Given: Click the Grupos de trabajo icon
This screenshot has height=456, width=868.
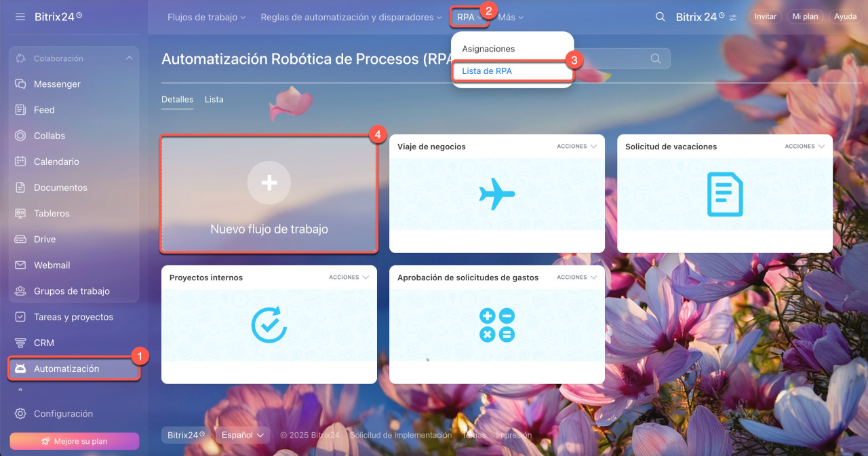Looking at the screenshot, I should point(20,291).
